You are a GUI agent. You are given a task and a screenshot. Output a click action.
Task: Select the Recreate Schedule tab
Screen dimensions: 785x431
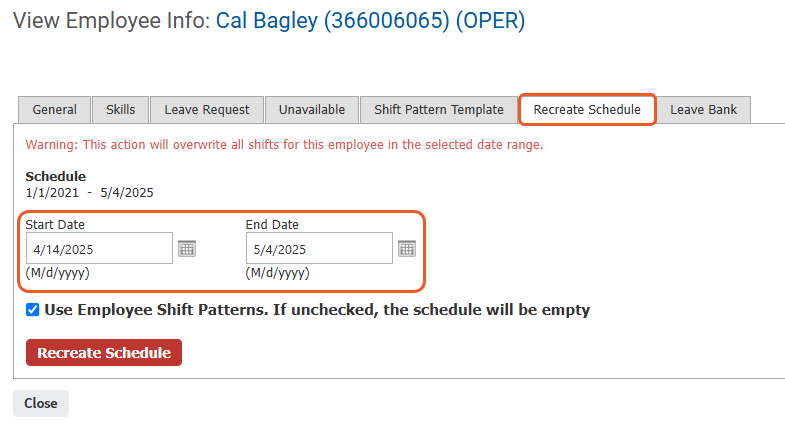click(x=587, y=110)
